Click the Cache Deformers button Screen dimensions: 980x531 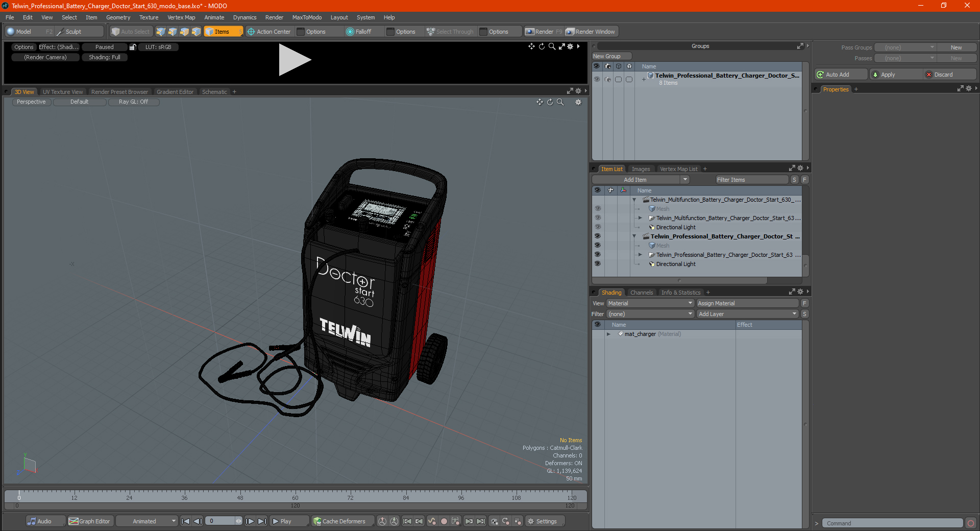point(339,521)
